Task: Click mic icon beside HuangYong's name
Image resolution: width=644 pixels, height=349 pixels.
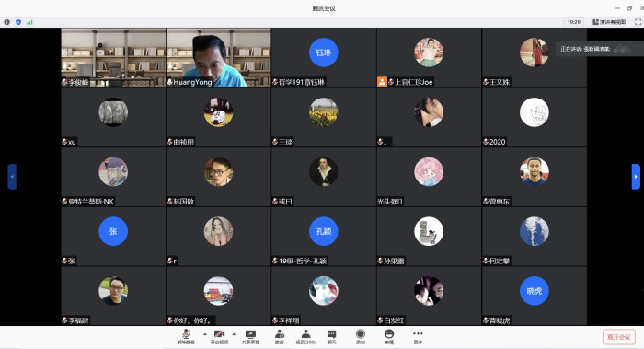Action: tap(169, 82)
